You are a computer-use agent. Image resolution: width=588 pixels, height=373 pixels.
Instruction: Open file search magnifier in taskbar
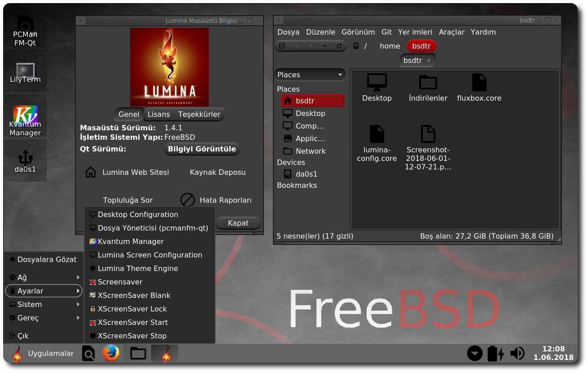[88, 354]
